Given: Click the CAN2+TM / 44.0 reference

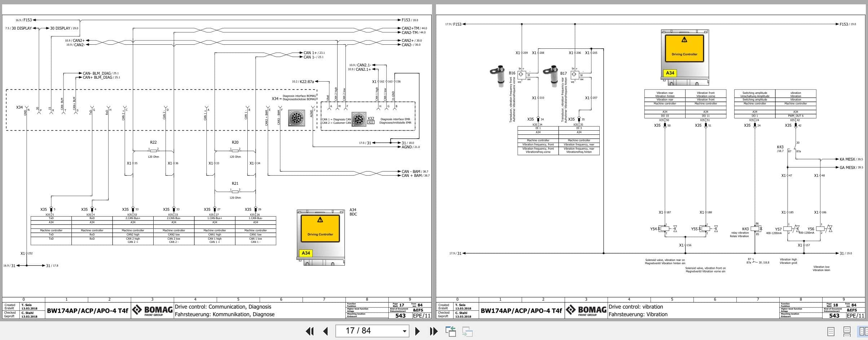Looking at the screenshot, I should 414,28.
